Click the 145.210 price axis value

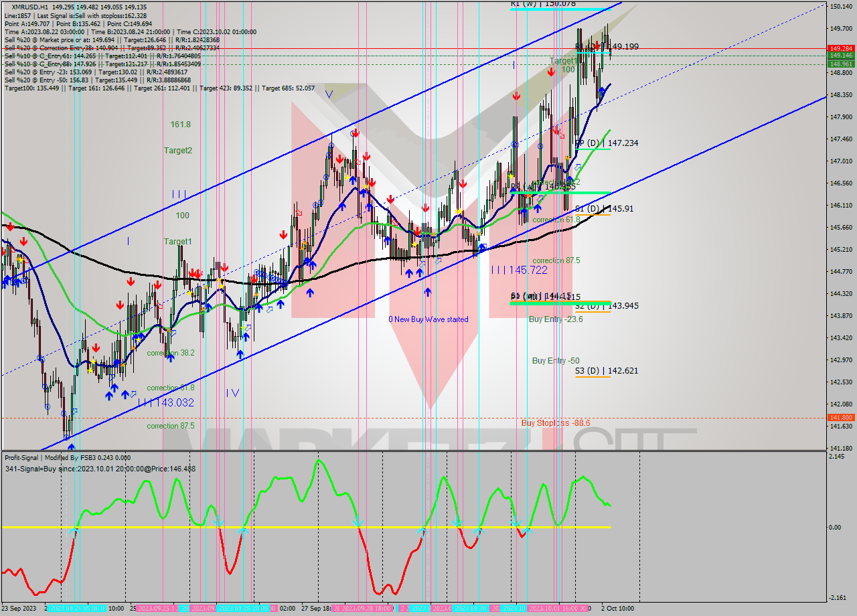pyautogui.click(x=841, y=249)
